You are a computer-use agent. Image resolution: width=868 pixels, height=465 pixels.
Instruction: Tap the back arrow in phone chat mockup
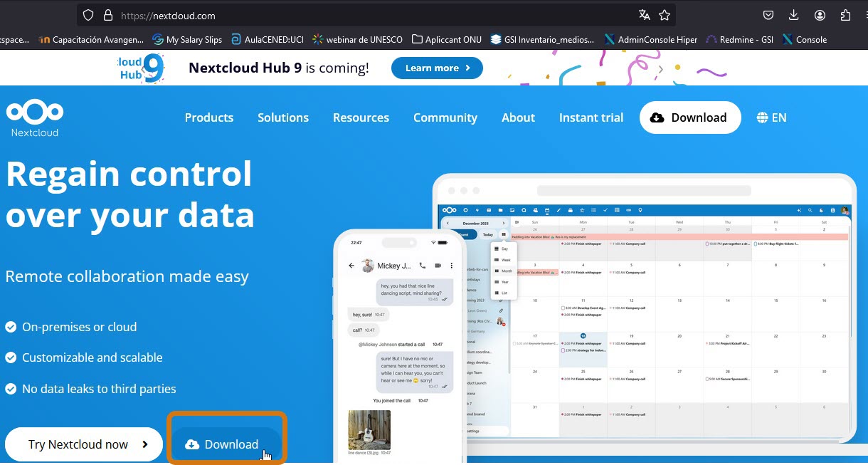point(351,266)
